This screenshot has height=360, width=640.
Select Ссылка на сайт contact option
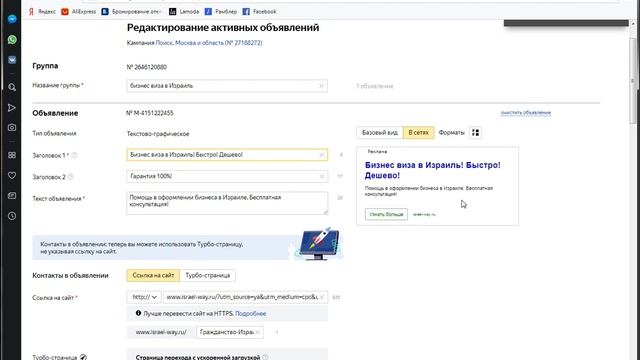tap(153, 276)
